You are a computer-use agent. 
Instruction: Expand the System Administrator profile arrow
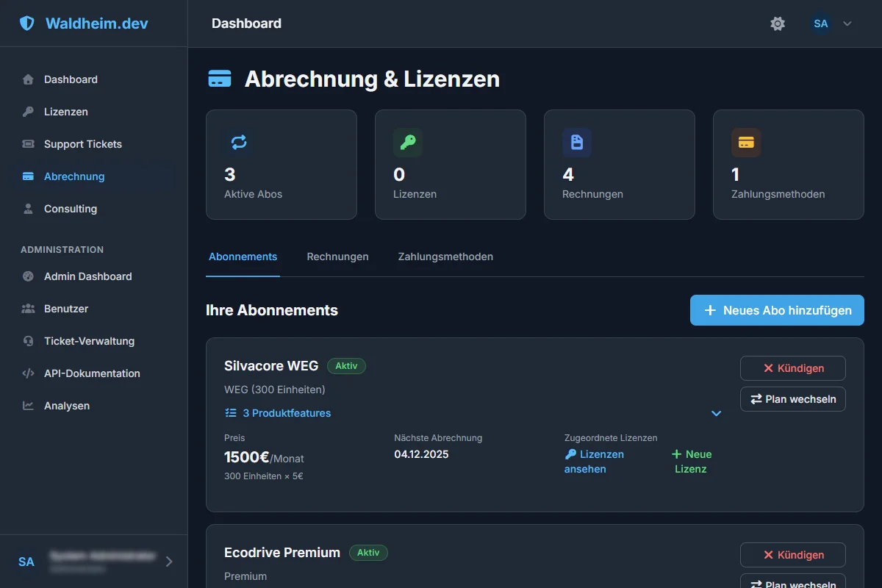[169, 562]
